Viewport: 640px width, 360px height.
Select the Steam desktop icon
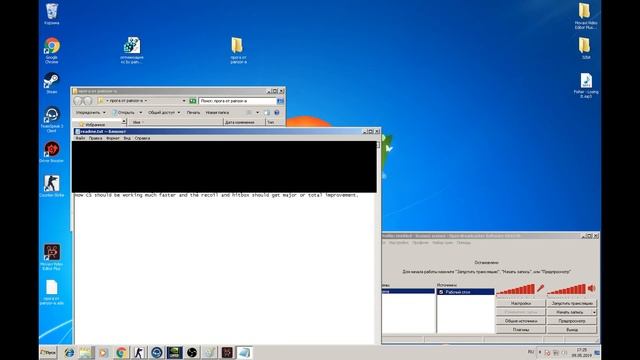pos(52,83)
